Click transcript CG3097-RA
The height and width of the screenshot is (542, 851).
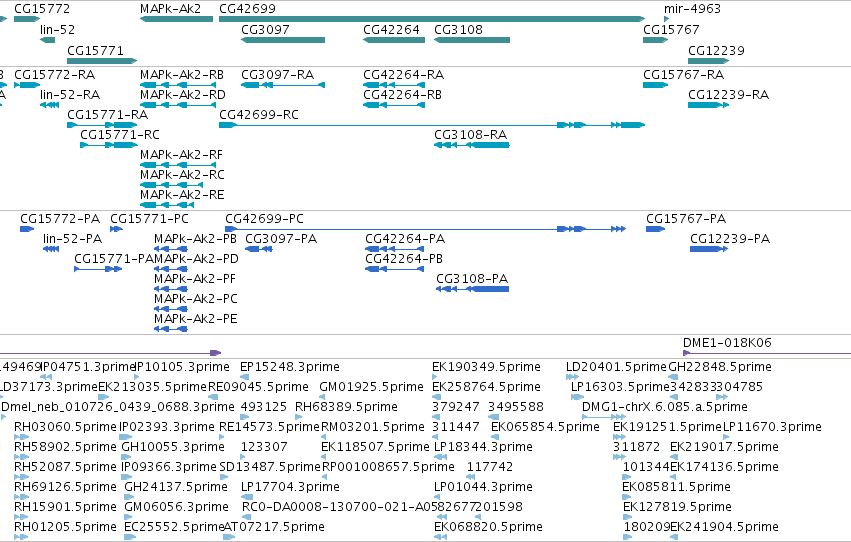click(x=283, y=85)
